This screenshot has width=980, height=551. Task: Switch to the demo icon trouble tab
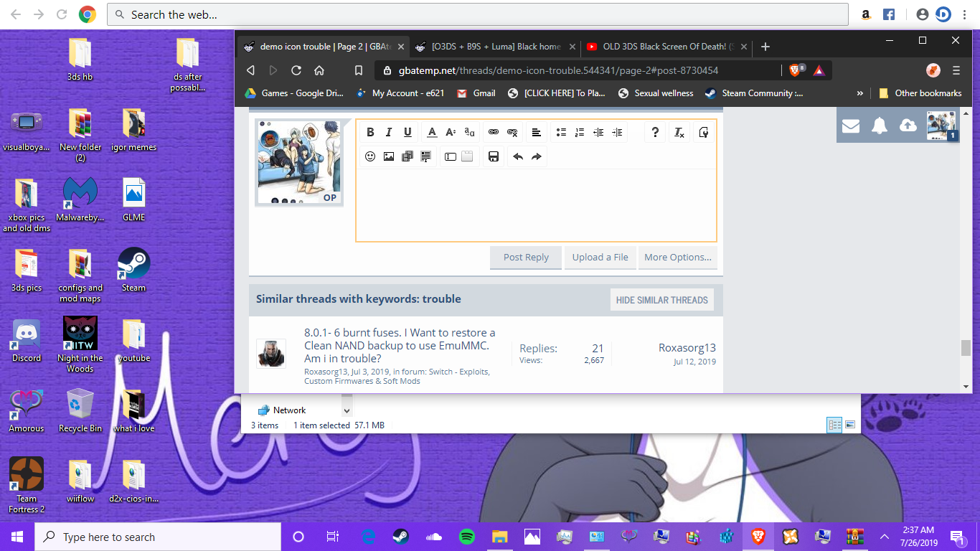323,47
